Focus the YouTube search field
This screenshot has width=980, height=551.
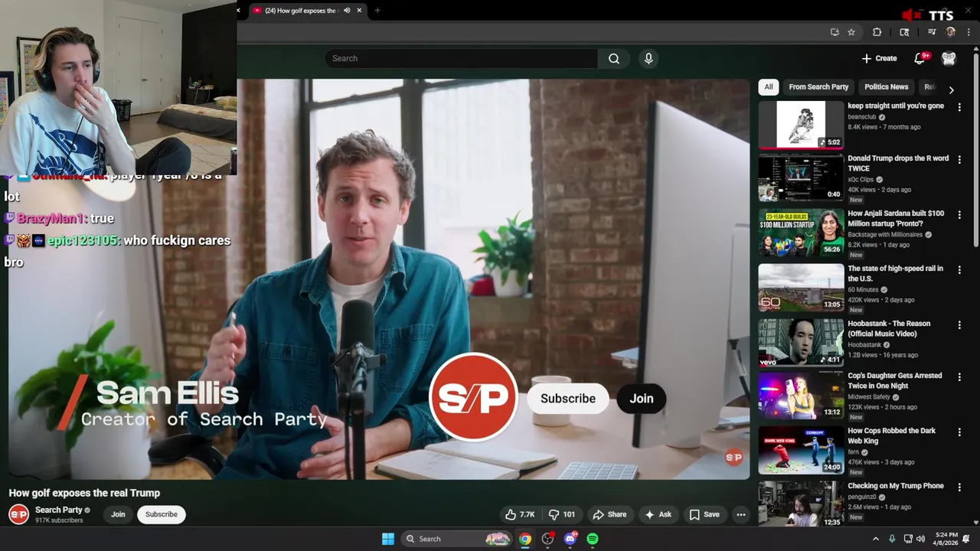click(x=462, y=58)
